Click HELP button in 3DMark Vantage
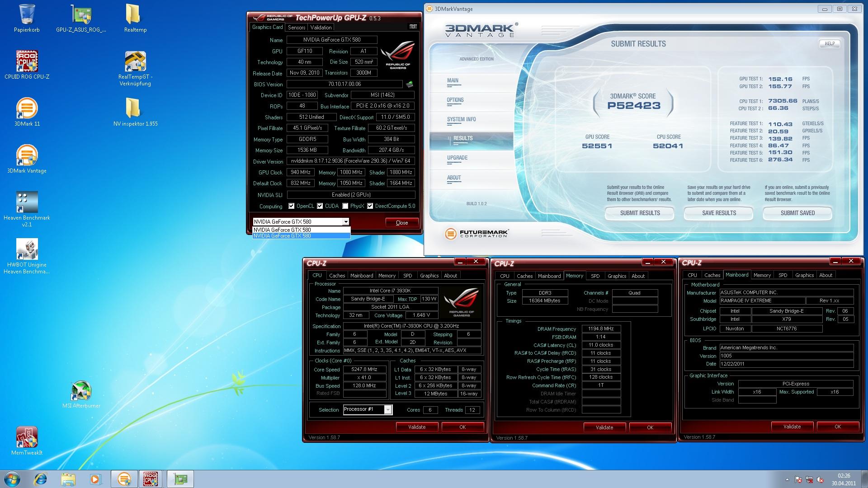This screenshot has width=868, height=488. [830, 44]
